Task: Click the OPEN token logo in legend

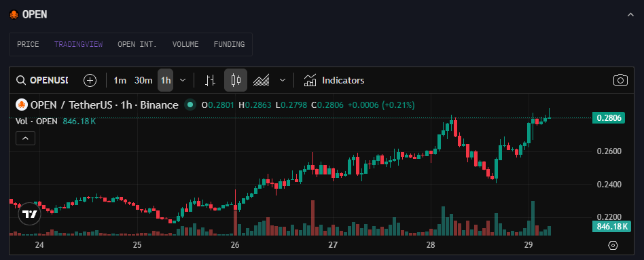Action: pos(21,105)
